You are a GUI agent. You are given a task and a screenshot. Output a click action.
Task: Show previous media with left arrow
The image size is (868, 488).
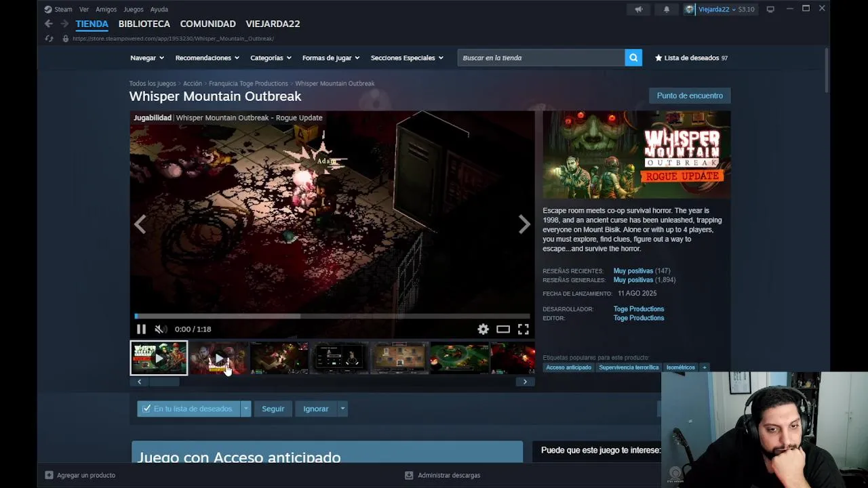pos(140,224)
